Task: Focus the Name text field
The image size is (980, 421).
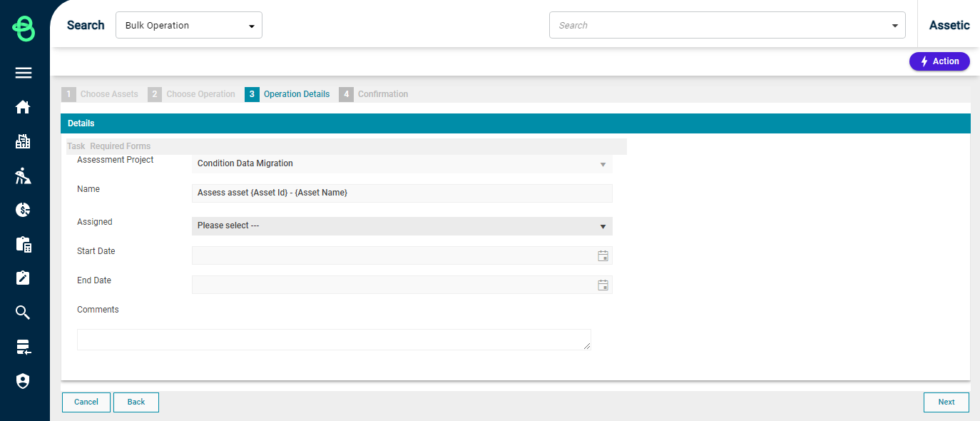Action: point(402,193)
